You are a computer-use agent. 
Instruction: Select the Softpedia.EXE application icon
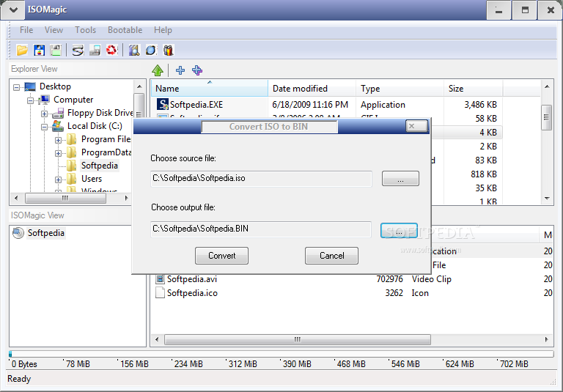[162, 105]
